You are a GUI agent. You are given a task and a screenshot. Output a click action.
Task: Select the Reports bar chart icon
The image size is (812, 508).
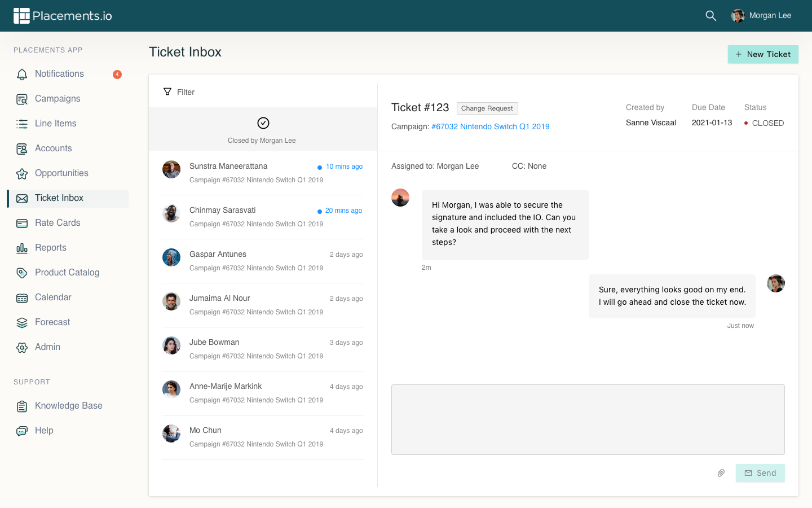[x=22, y=248]
